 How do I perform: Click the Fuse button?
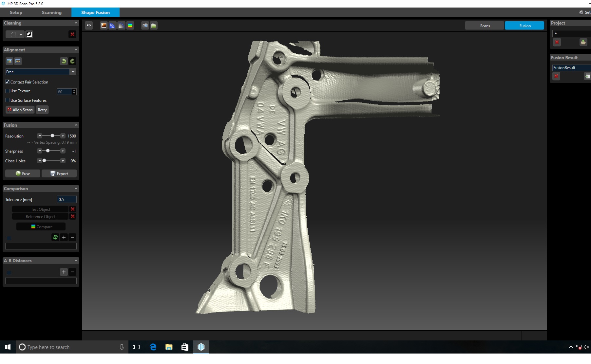point(23,173)
